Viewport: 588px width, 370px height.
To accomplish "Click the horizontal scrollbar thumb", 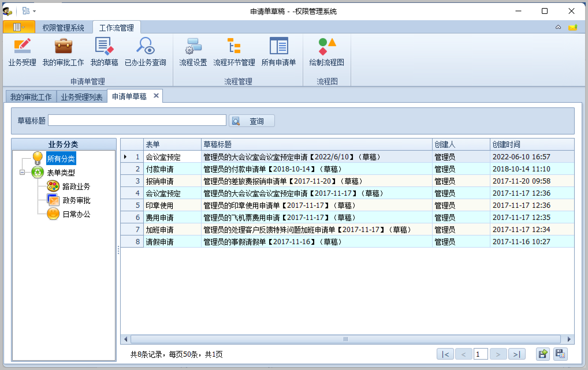I will [345, 339].
